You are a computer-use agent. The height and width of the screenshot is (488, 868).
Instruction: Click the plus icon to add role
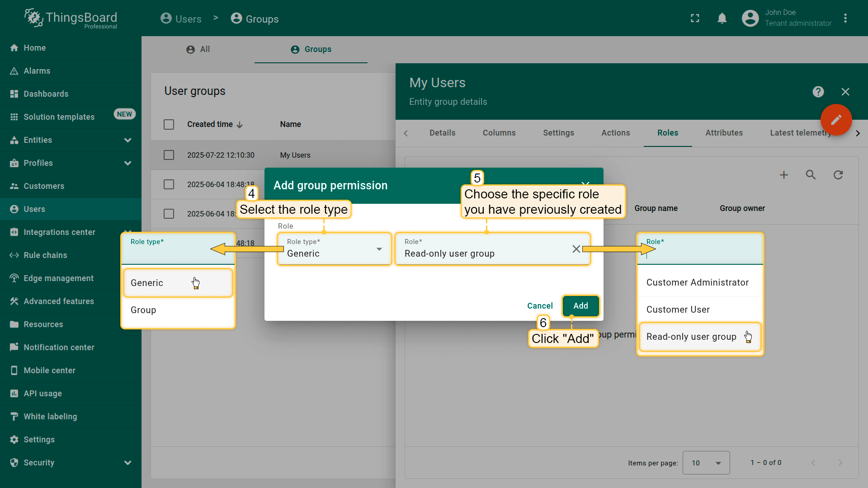click(x=784, y=175)
